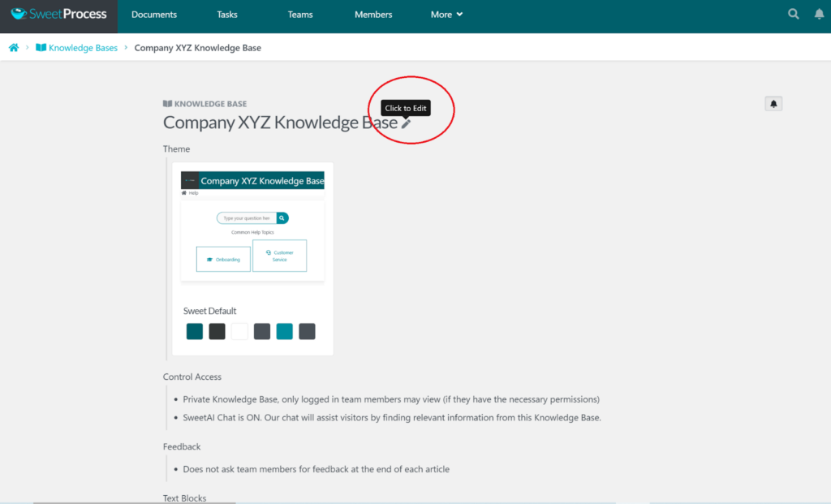Select the second near-black color swatch
This screenshot has height=504, width=831.
click(x=217, y=331)
